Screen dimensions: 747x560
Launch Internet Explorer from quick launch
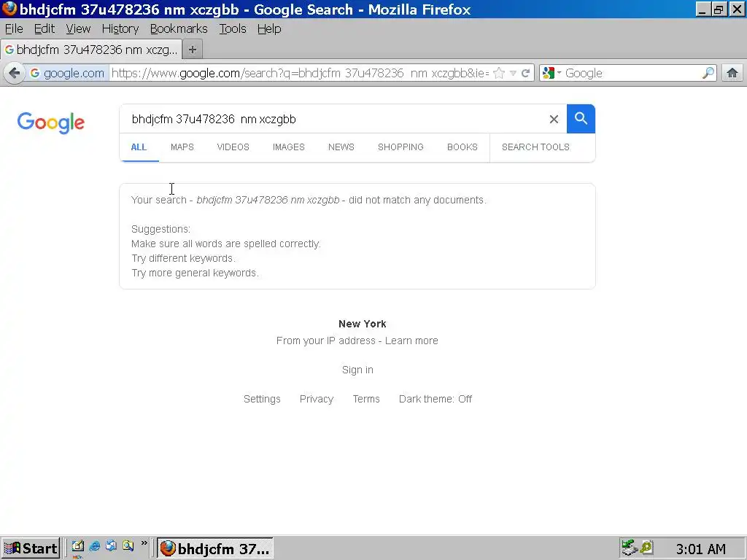[94, 546]
